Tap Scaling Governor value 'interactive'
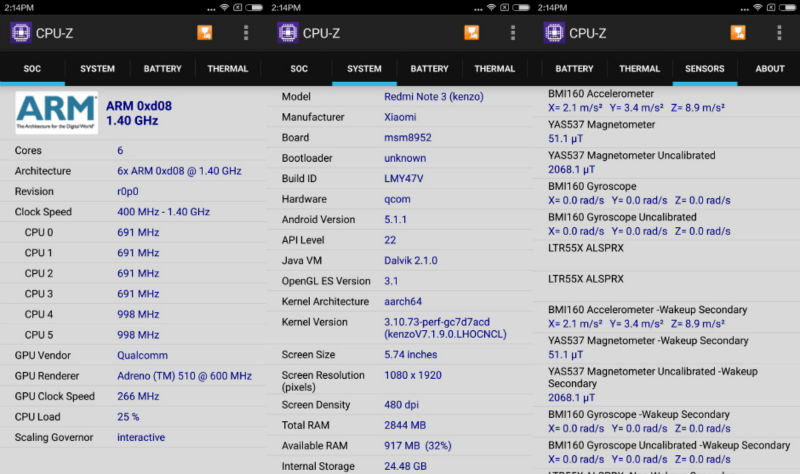 (141, 437)
